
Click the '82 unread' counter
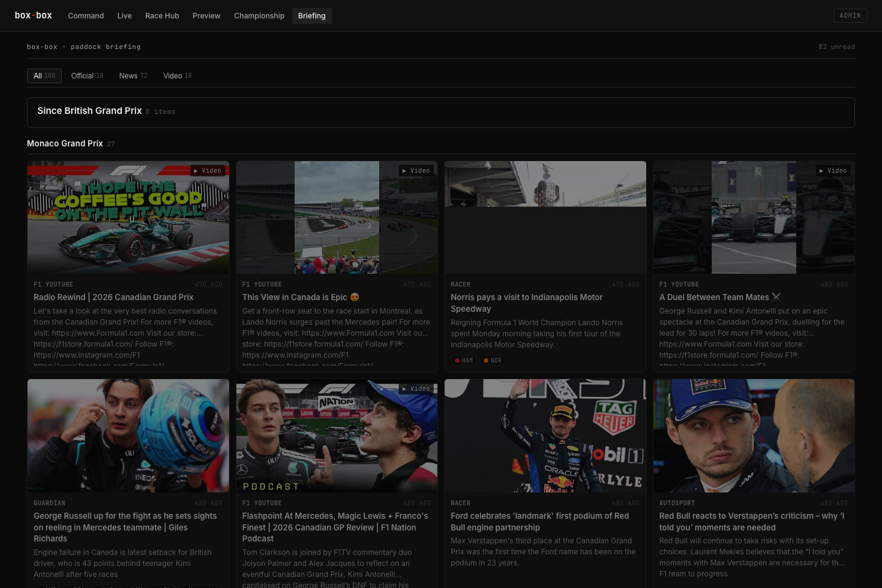coord(837,47)
